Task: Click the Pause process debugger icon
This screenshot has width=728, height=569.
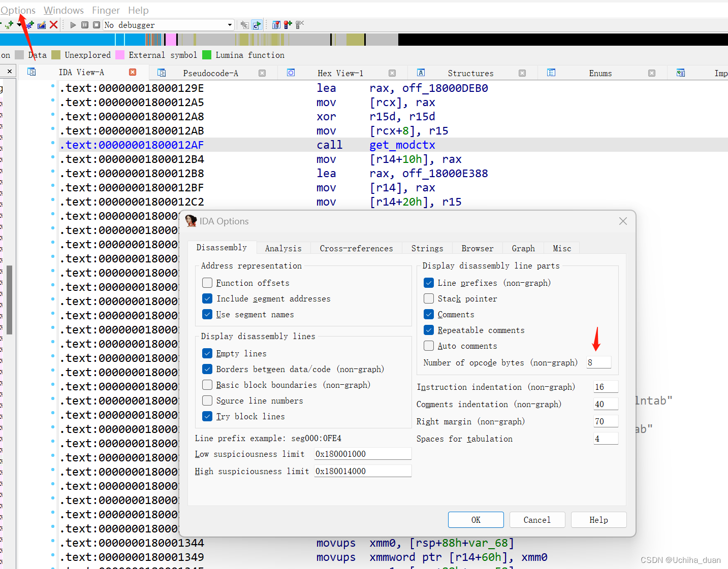Action: 84,24
